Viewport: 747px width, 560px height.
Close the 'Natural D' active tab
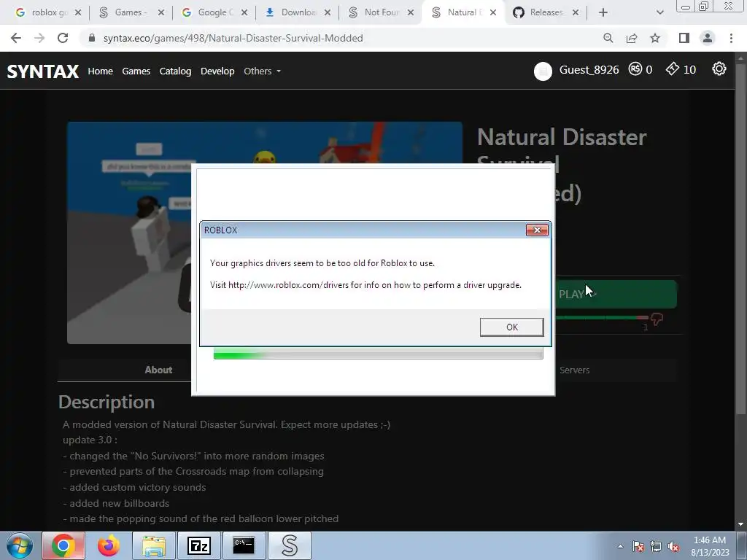(493, 12)
